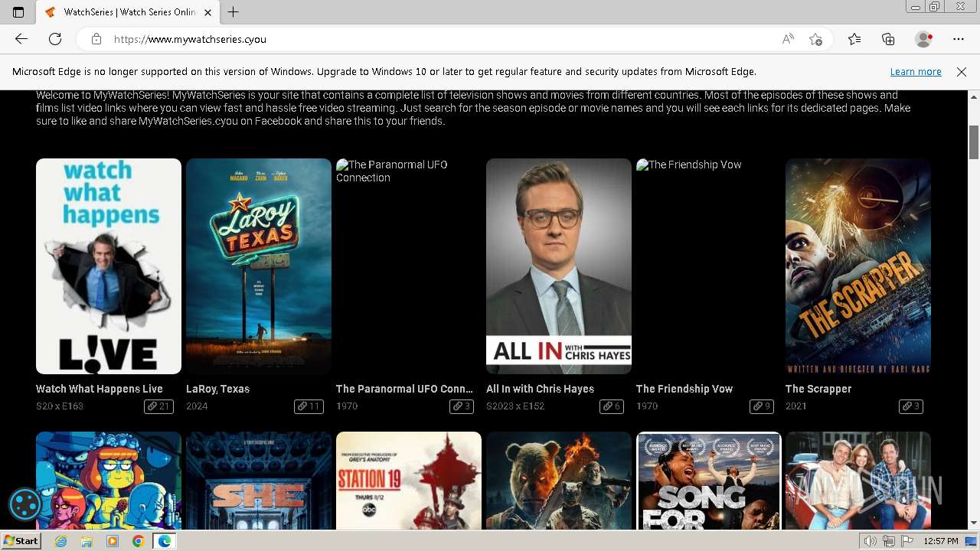Click The Friendship Vow title link

point(684,389)
